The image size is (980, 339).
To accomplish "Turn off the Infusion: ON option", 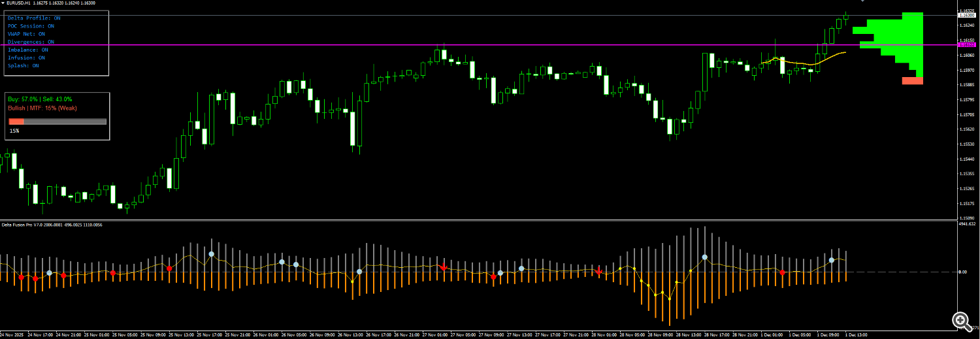I will [x=26, y=57].
